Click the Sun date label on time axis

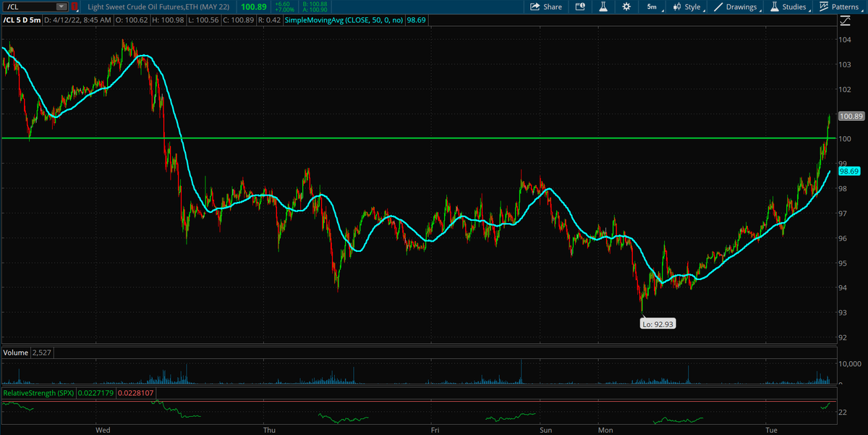(547, 430)
